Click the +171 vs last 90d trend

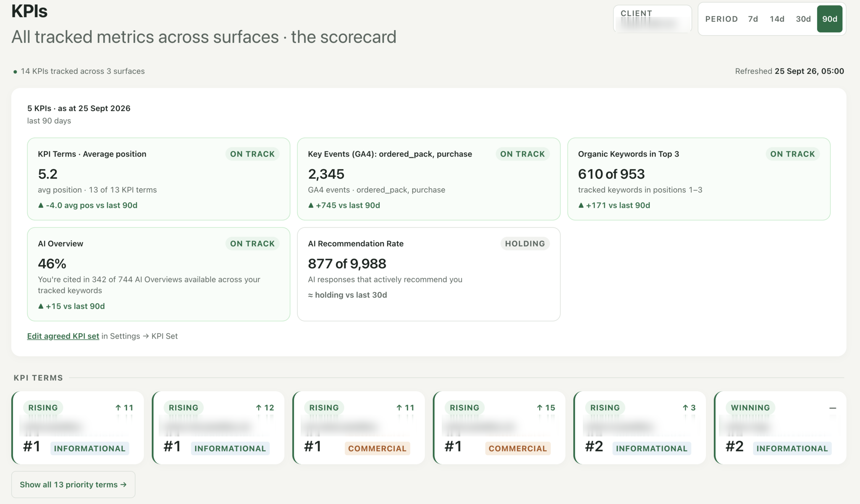pyautogui.click(x=614, y=205)
